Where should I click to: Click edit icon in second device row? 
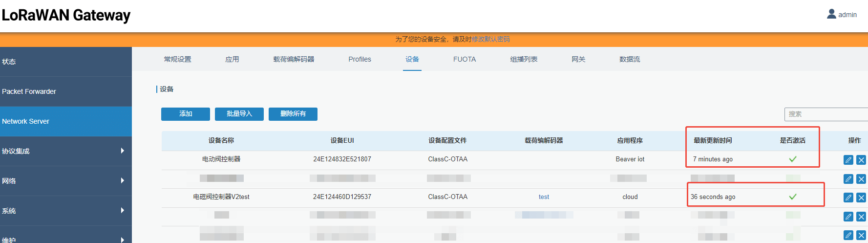[x=848, y=179]
